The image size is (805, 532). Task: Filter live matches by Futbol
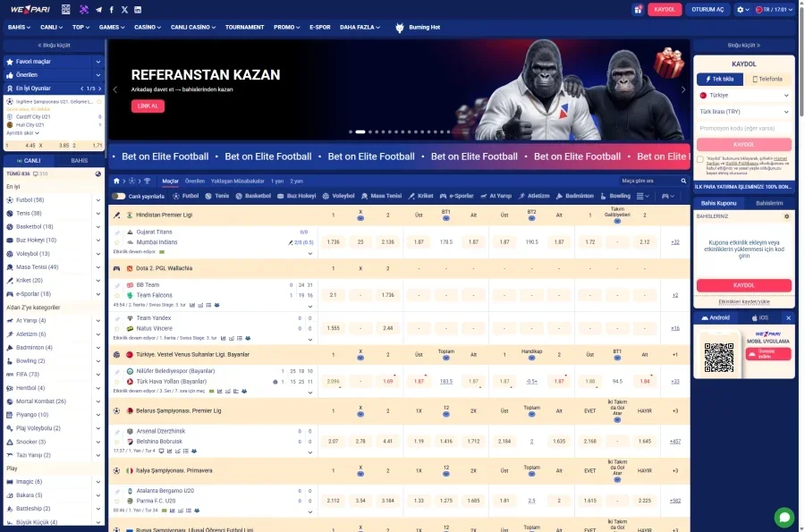pos(186,196)
